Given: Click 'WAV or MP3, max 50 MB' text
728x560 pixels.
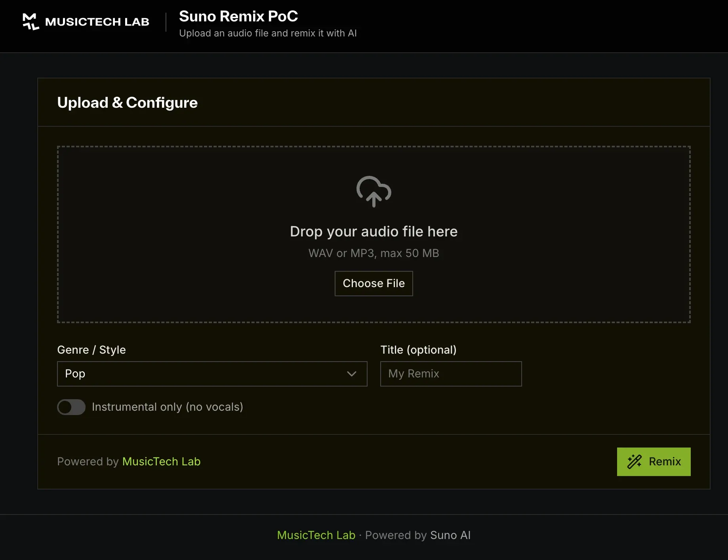Looking at the screenshot, I should point(374,253).
